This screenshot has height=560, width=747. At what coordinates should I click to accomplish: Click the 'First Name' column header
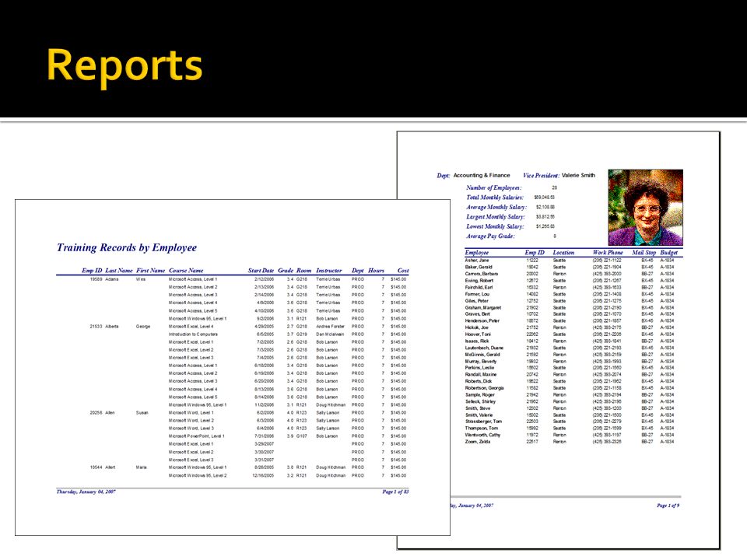[150, 271]
